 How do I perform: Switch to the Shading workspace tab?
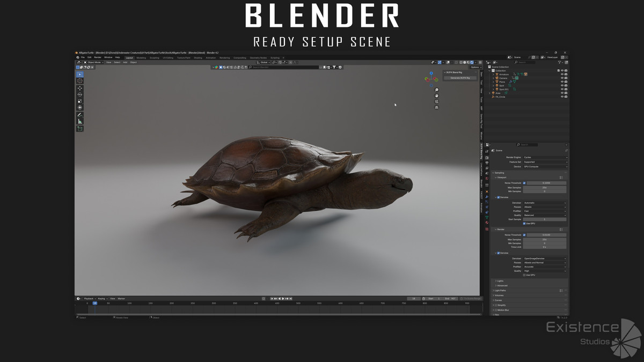[198, 58]
